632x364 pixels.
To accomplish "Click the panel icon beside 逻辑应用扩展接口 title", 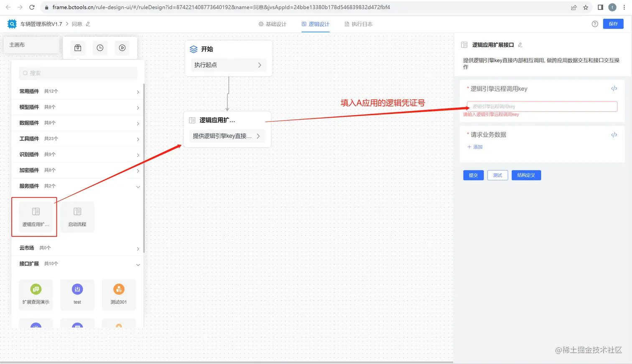I will pyautogui.click(x=464, y=45).
